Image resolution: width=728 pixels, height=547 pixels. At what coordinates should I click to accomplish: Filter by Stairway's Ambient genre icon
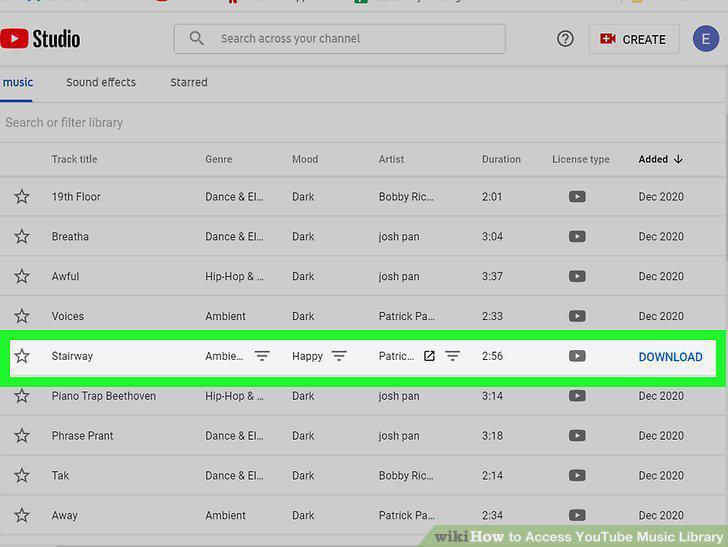tap(262, 356)
